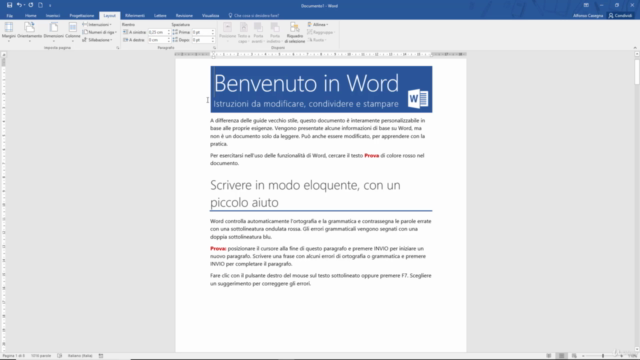The width and height of the screenshot is (640, 360).
Task: Open the Revisione tab
Action: (x=184, y=16)
